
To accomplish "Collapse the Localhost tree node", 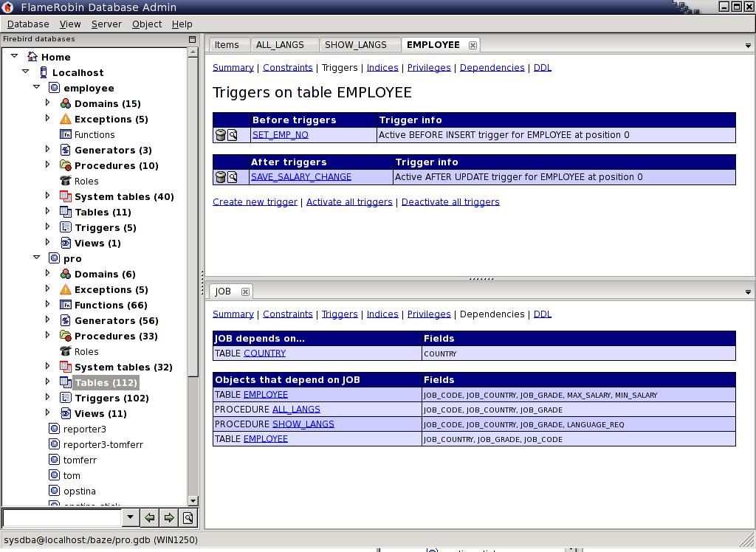I will click(26, 72).
